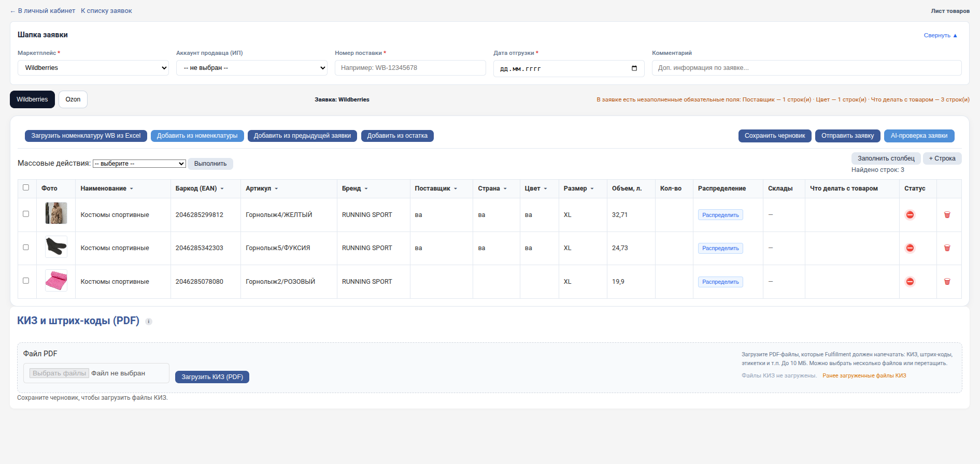Select the Wildberries tab
The height and width of the screenshot is (464, 980).
[x=32, y=99]
